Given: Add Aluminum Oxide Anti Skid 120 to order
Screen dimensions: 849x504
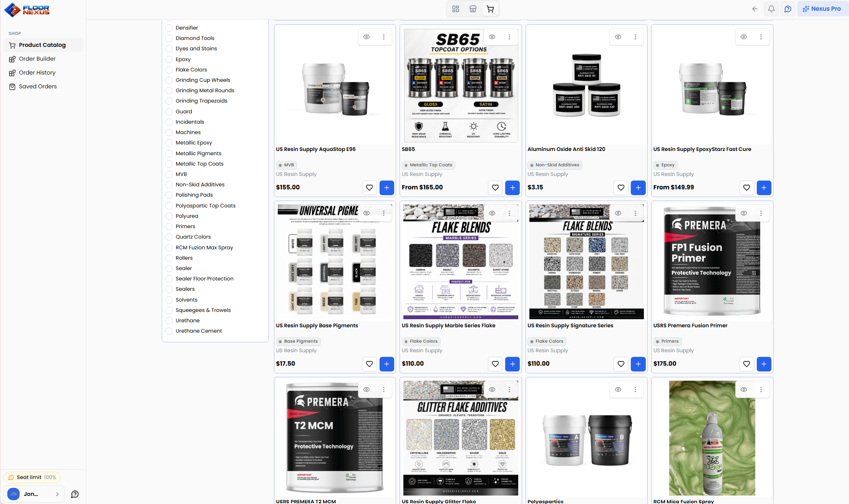Looking at the screenshot, I should 638,187.
